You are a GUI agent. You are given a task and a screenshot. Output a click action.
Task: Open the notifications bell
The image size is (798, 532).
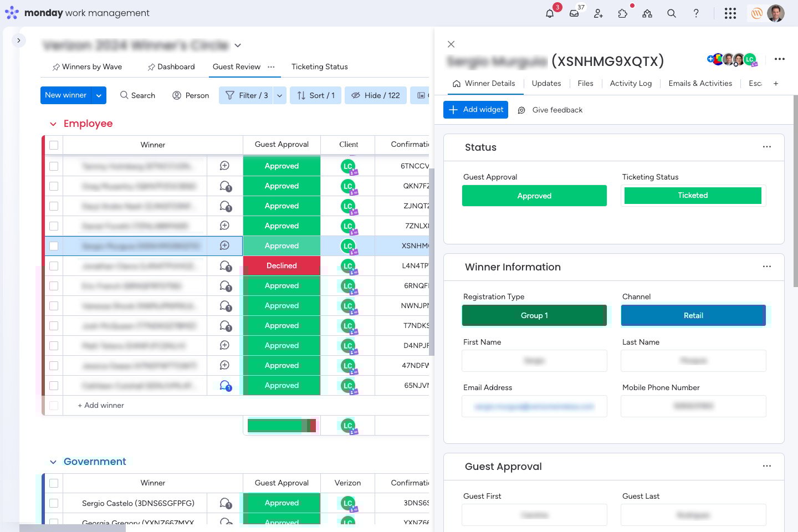[550, 13]
